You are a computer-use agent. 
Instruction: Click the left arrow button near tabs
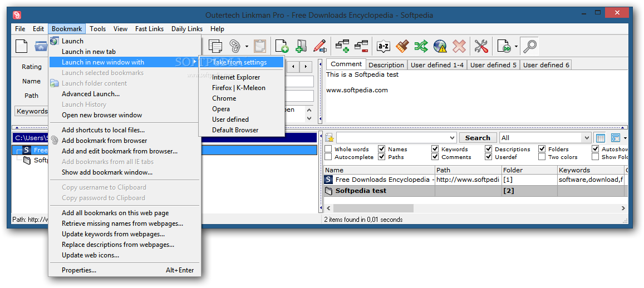[293, 66]
